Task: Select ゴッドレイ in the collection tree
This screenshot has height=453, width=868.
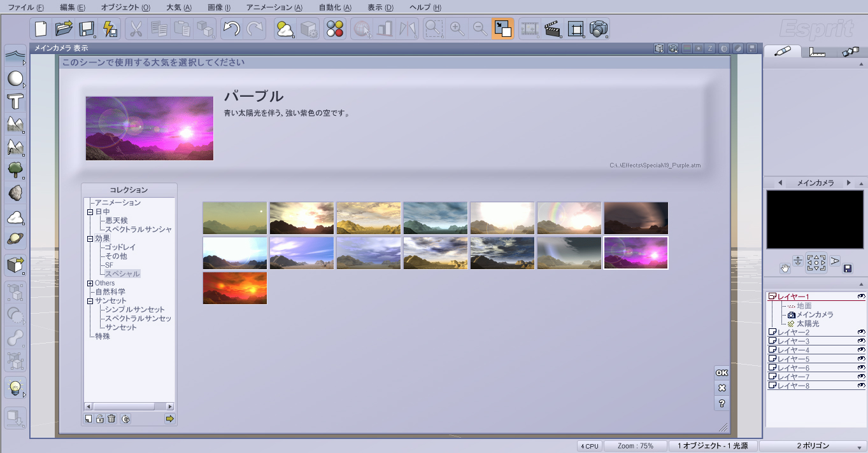Action: 120,247
